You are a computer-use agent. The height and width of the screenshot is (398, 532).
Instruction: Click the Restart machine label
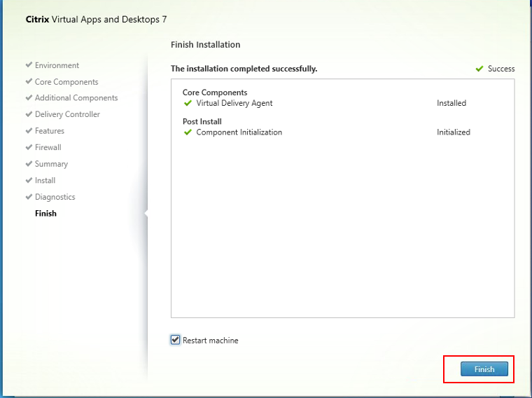click(x=211, y=341)
